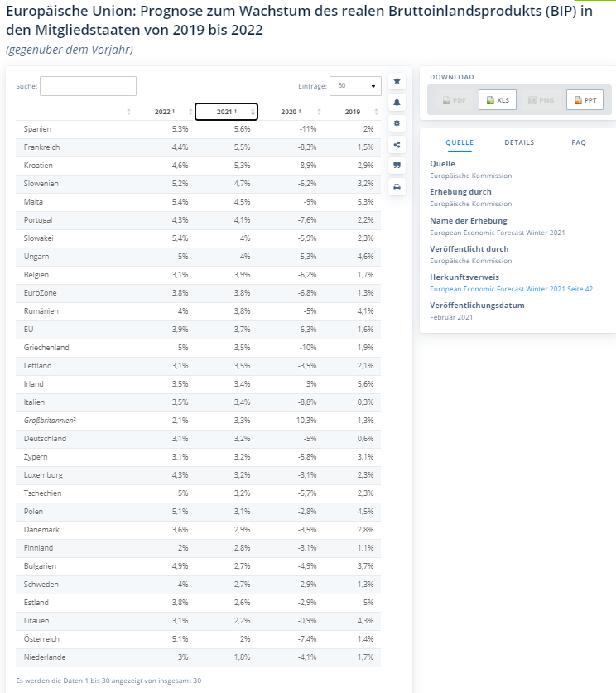
Task: Click the printer icon
Action: pos(397,187)
